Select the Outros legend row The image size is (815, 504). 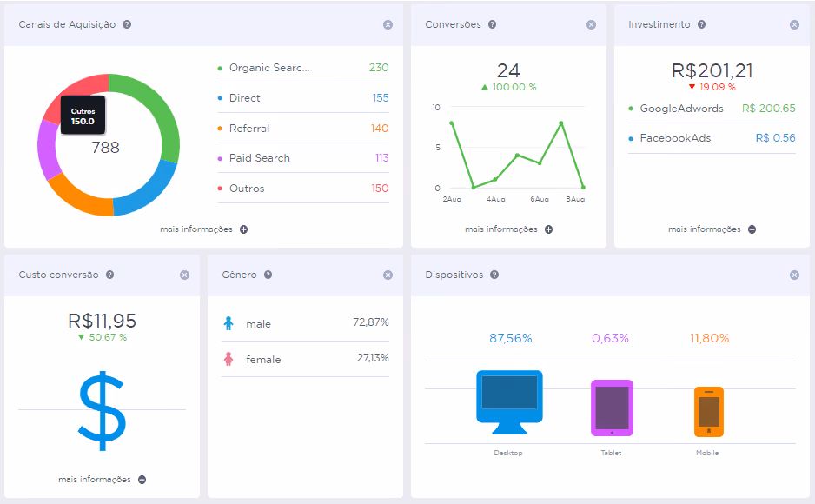pyautogui.click(x=303, y=188)
